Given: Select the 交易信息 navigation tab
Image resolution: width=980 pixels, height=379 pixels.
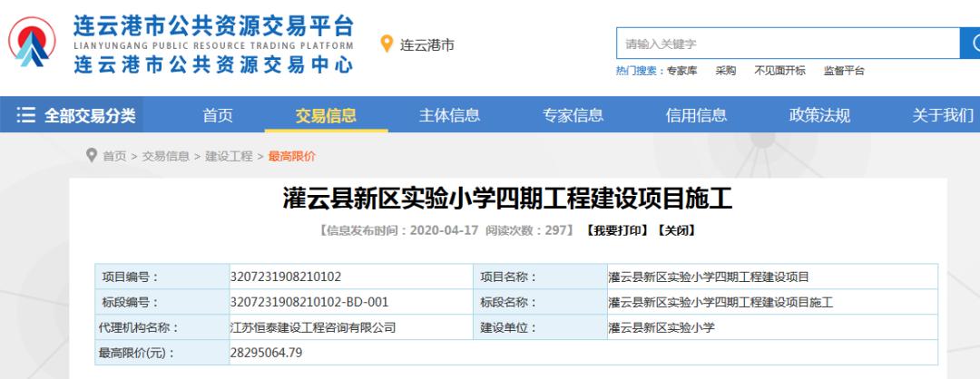Looking at the screenshot, I should [326, 115].
